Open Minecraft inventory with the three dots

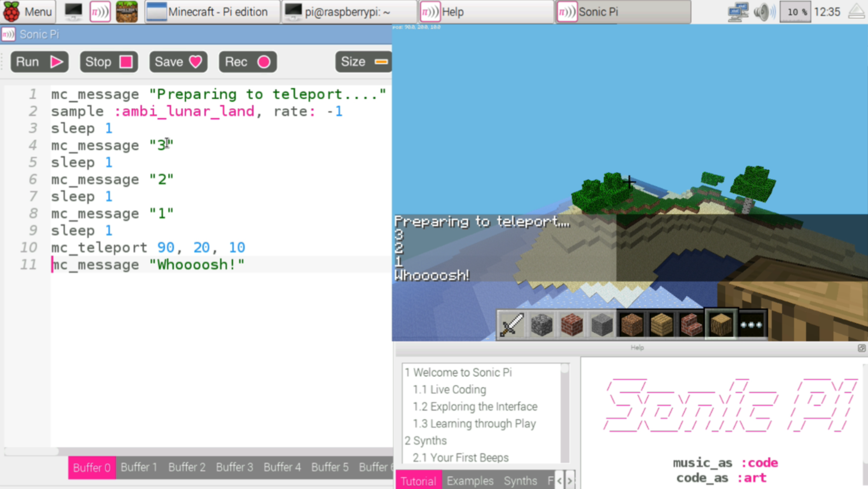(751, 325)
